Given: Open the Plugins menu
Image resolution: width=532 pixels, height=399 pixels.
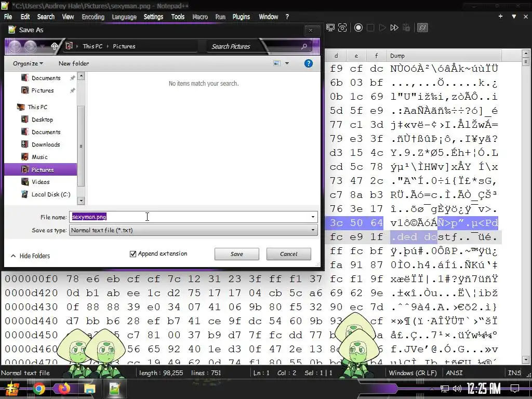Looking at the screenshot, I should point(241,17).
